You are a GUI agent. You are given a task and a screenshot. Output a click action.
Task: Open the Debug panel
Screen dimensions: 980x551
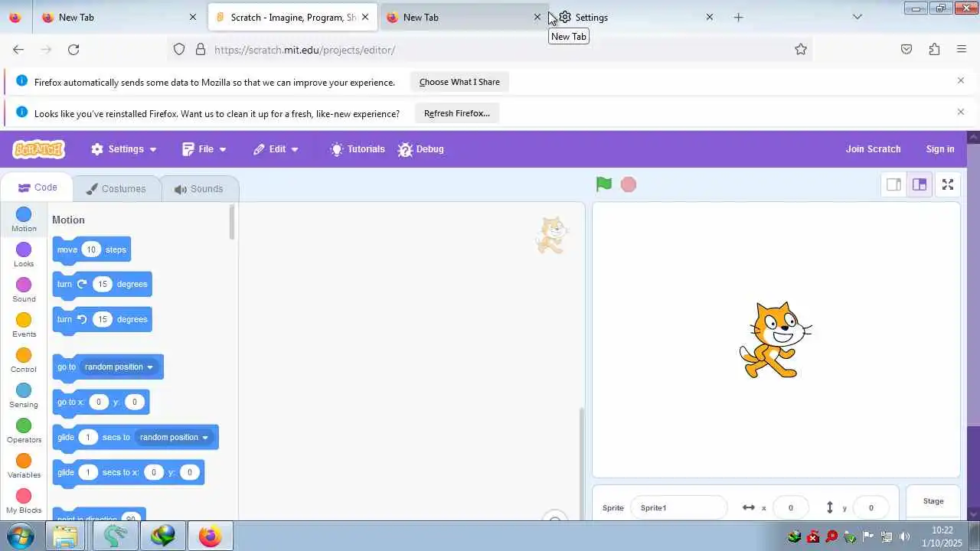tap(421, 149)
